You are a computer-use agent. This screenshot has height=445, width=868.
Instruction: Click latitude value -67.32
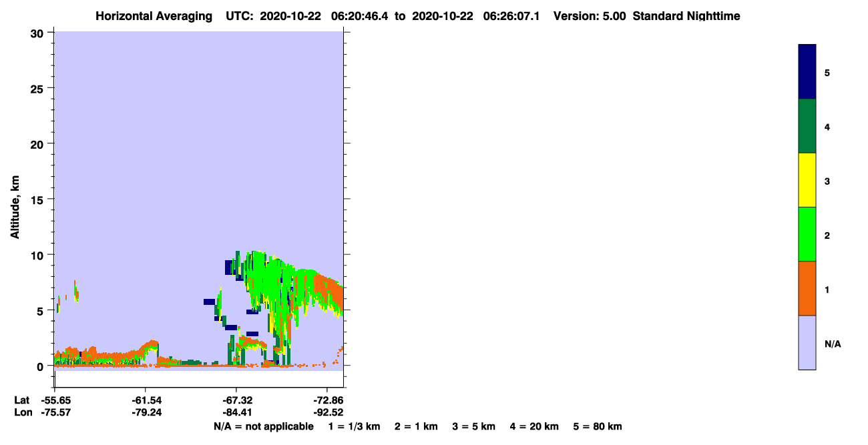click(236, 400)
